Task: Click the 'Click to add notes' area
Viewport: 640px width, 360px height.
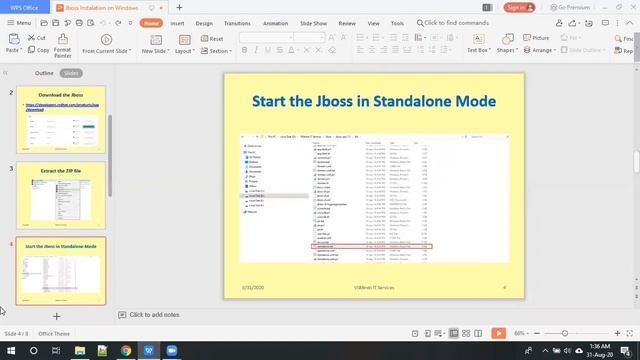Action: (x=154, y=315)
